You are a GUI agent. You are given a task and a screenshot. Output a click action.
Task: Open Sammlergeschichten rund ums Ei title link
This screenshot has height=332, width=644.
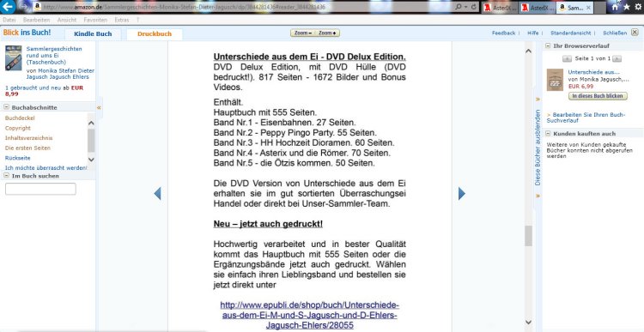pyautogui.click(x=54, y=56)
